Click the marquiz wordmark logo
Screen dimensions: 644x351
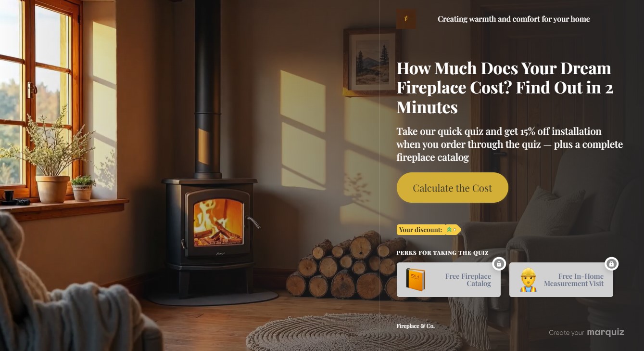[606, 332]
